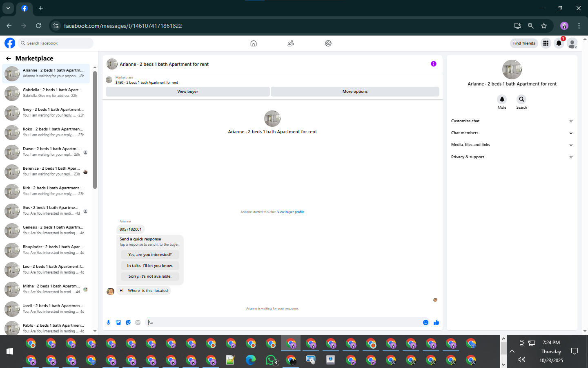Viewport: 588px width, 368px height.
Task: Start a voice clip with microphone icon
Action: pyautogui.click(x=109, y=323)
